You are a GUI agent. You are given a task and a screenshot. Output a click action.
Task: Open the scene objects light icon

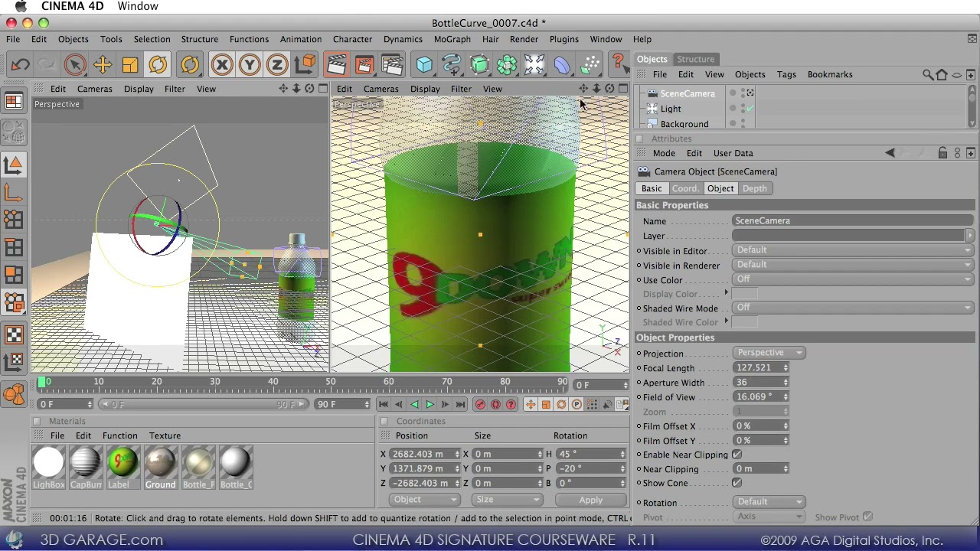534,65
